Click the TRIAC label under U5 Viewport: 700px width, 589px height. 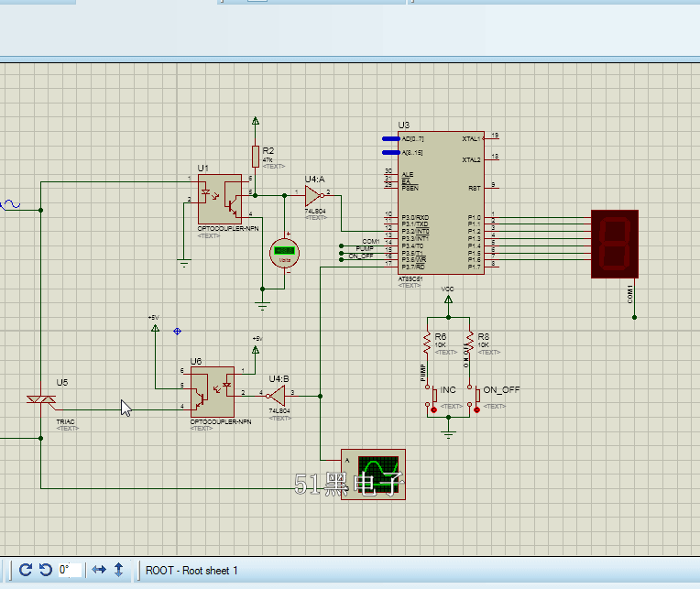point(66,421)
